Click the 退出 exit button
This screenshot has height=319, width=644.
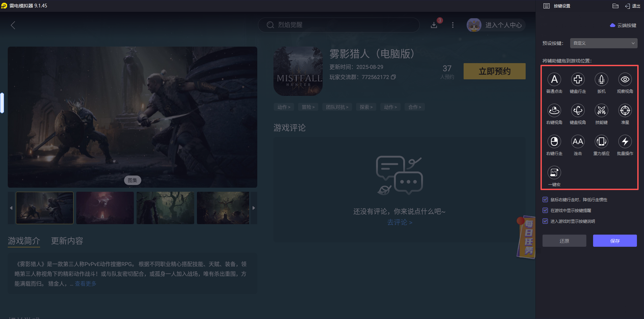633,6
